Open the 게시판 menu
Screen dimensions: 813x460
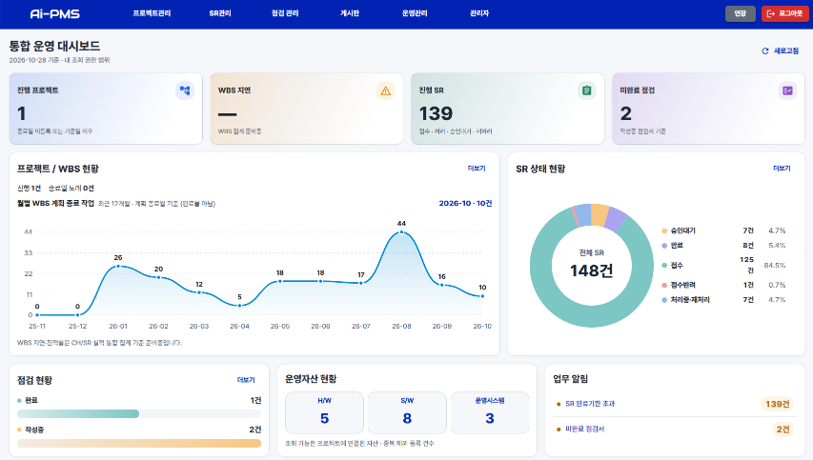(349, 13)
